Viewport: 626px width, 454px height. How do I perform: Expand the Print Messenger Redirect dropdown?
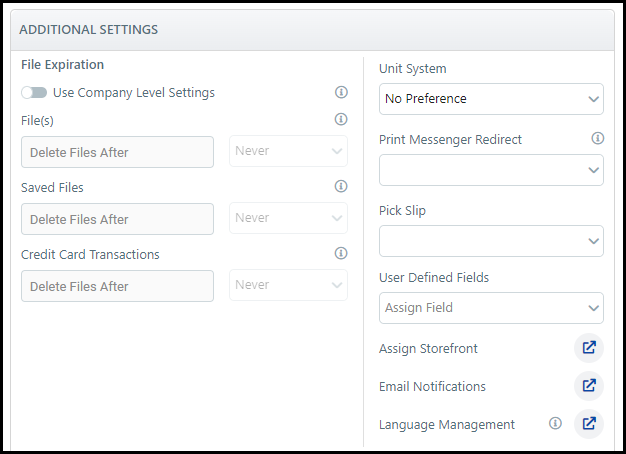pos(491,170)
